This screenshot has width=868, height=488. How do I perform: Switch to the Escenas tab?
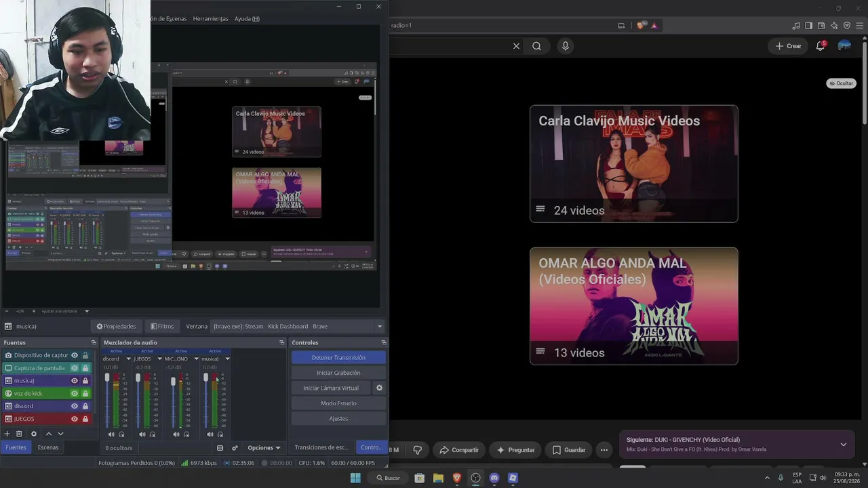(48, 447)
